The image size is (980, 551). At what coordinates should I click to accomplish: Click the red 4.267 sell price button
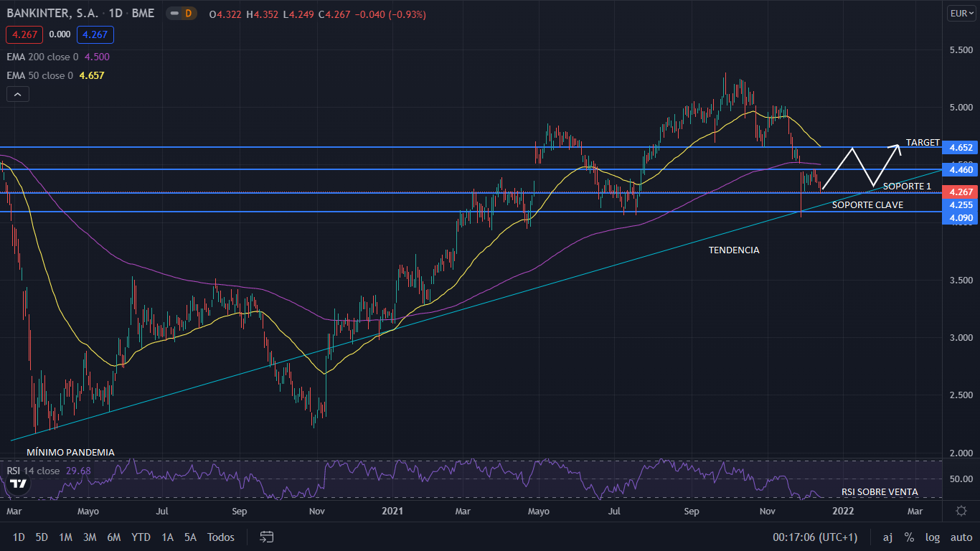click(x=24, y=34)
